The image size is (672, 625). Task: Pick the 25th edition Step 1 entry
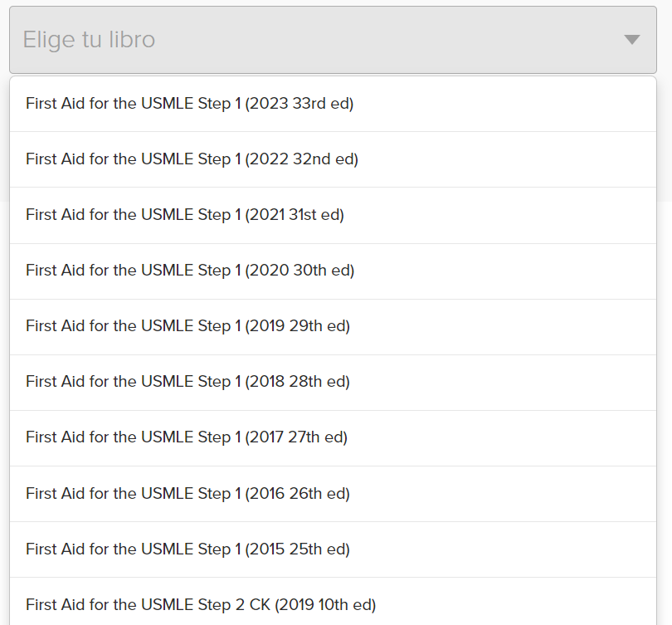point(187,549)
